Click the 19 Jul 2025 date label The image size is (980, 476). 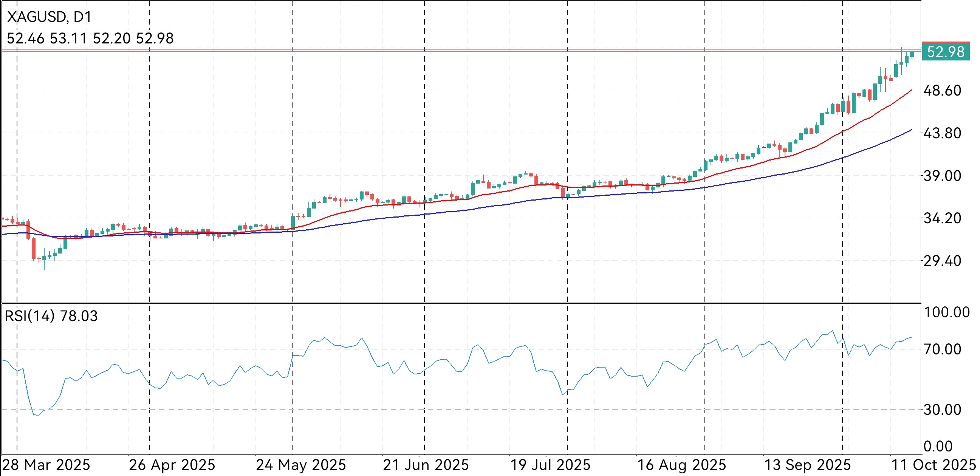click(550, 465)
